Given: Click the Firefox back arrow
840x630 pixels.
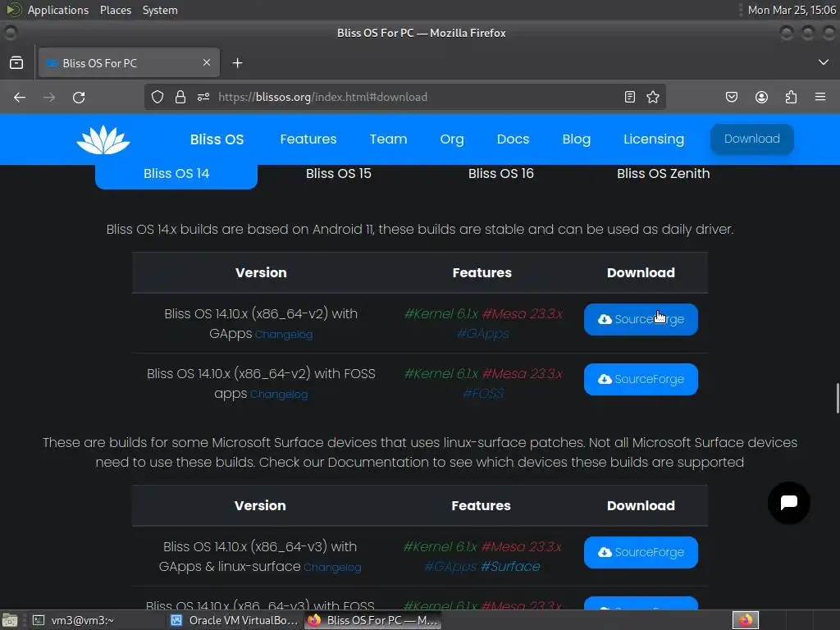Looking at the screenshot, I should (x=20, y=97).
